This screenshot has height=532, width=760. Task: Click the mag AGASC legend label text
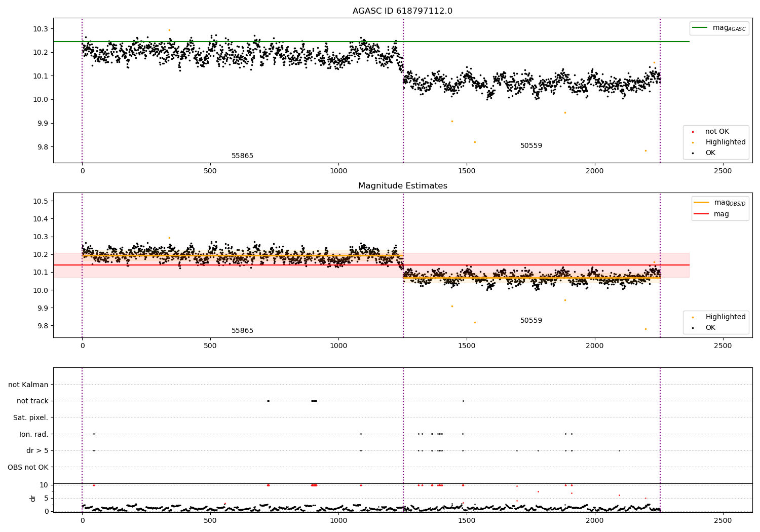tap(729, 28)
